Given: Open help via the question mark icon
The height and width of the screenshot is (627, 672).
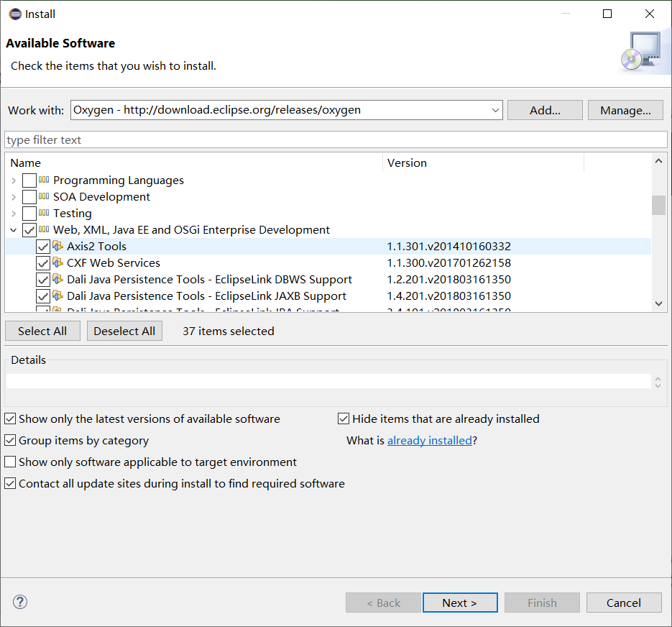Looking at the screenshot, I should (x=19, y=602).
